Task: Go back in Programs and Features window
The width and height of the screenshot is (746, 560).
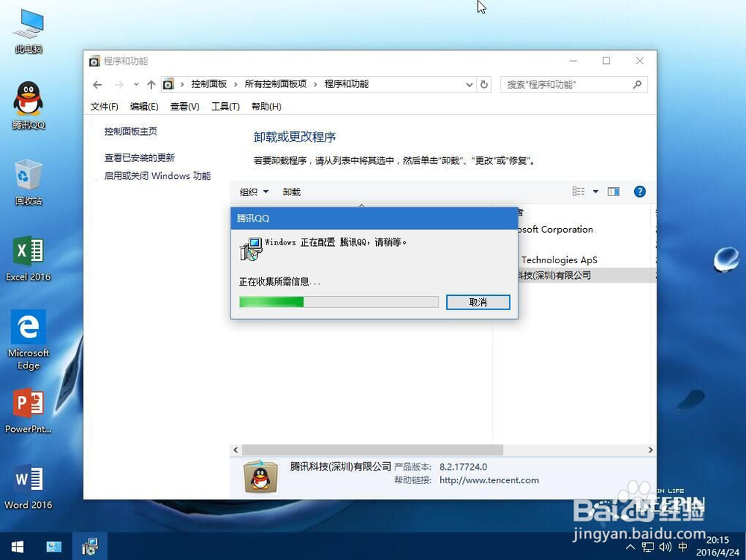Action: [98, 84]
